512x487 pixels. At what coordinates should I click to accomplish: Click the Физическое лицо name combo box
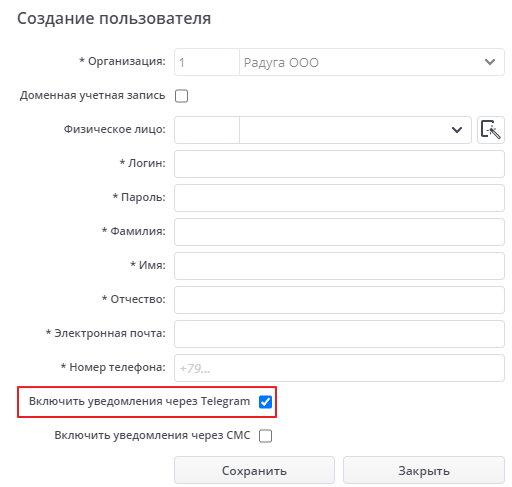(x=355, y=130)
